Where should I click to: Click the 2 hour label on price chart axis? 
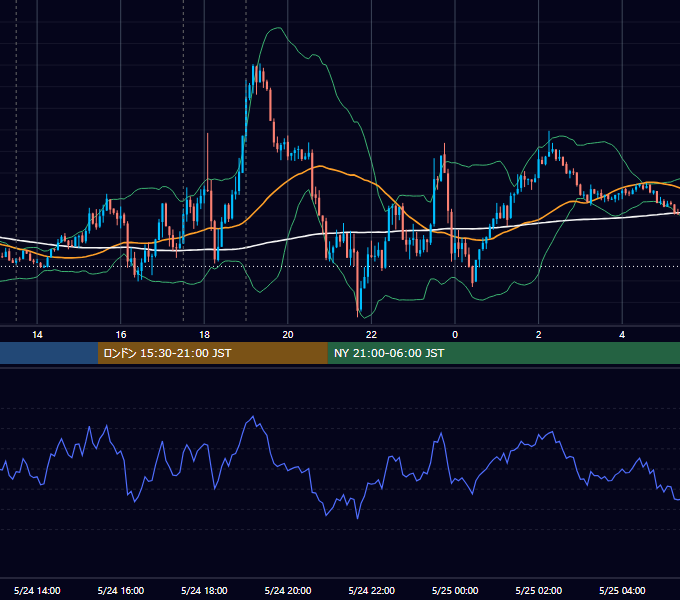pyautogui.click(x=539, y=335)
